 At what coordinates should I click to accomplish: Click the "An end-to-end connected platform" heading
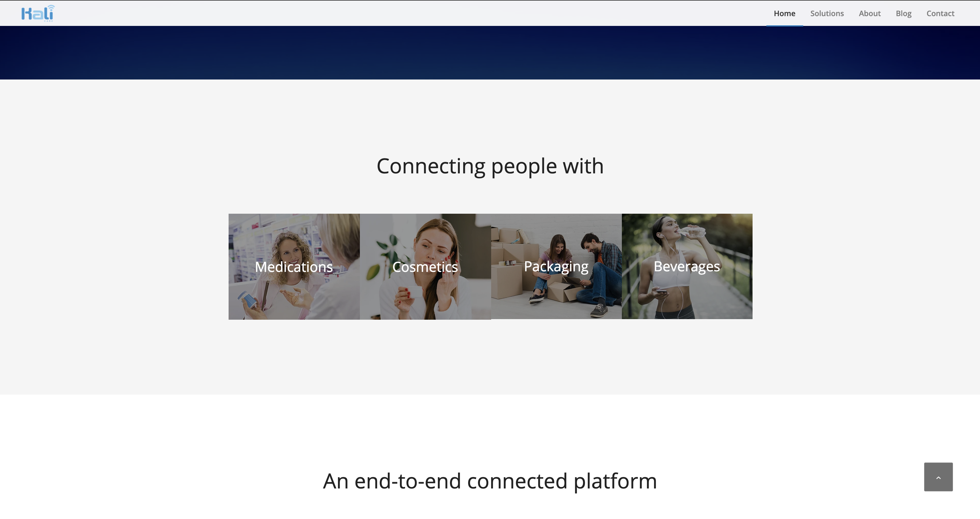pyautogui.click(x=490, y=481)
